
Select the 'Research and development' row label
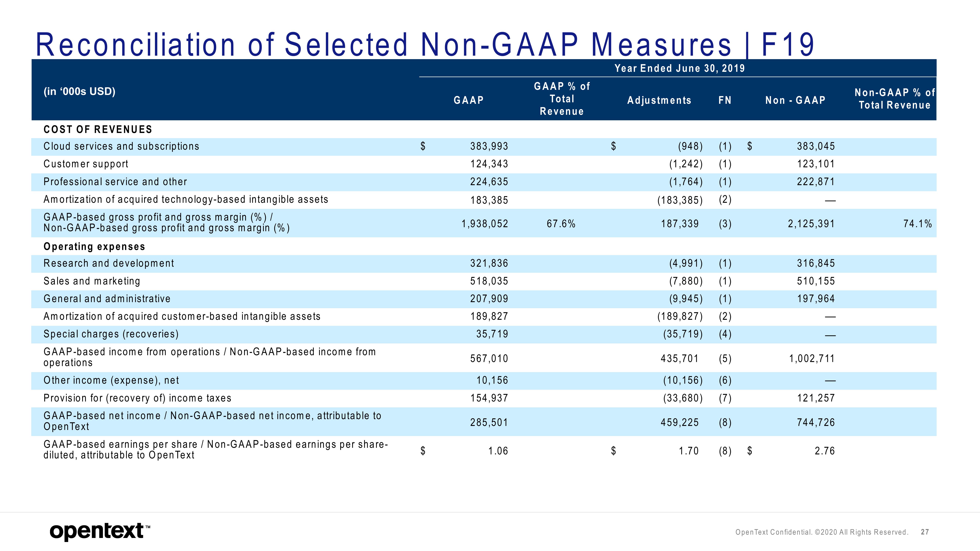pyautogui.click(x=109, y=264)
